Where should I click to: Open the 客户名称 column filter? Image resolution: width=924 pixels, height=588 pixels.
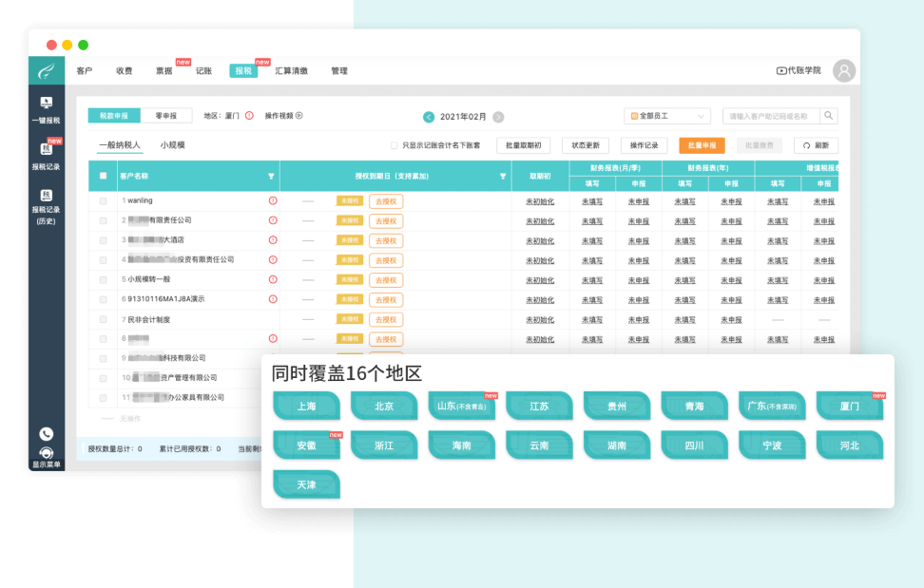[271, 176]
